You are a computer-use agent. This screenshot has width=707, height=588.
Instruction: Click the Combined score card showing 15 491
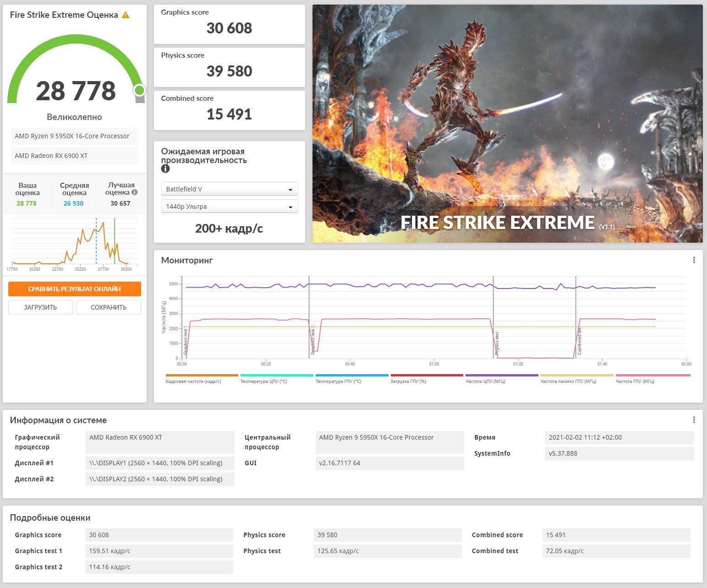229,110
